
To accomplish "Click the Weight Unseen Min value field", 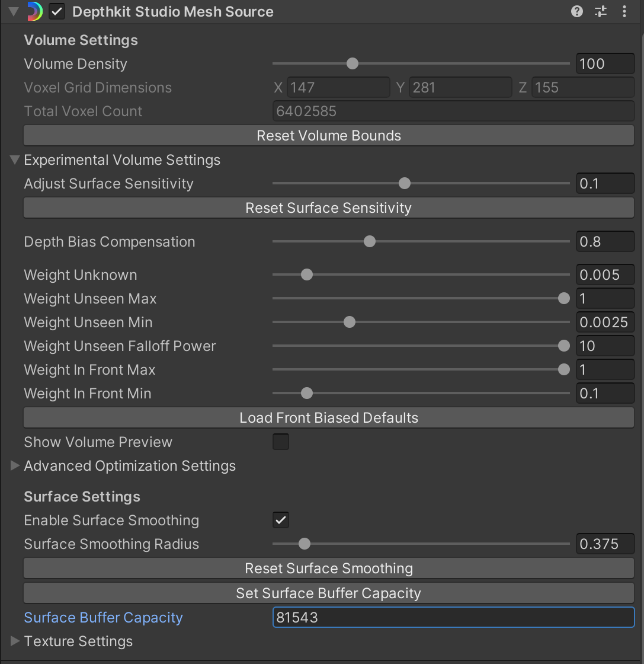I will tap(604, 322).
